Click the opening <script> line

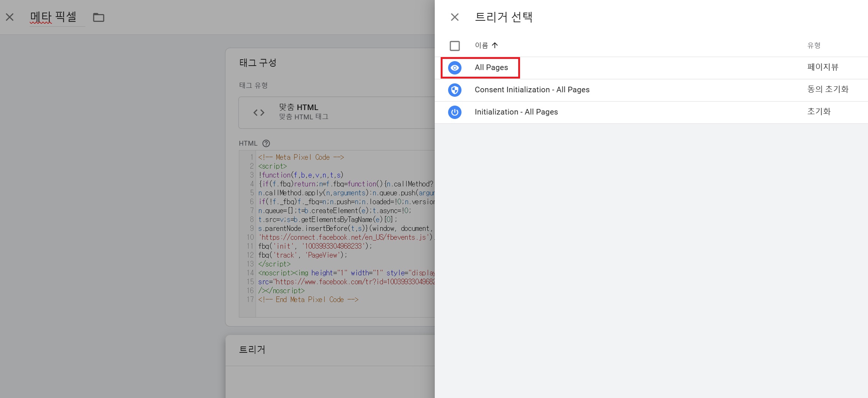[273, 166]
